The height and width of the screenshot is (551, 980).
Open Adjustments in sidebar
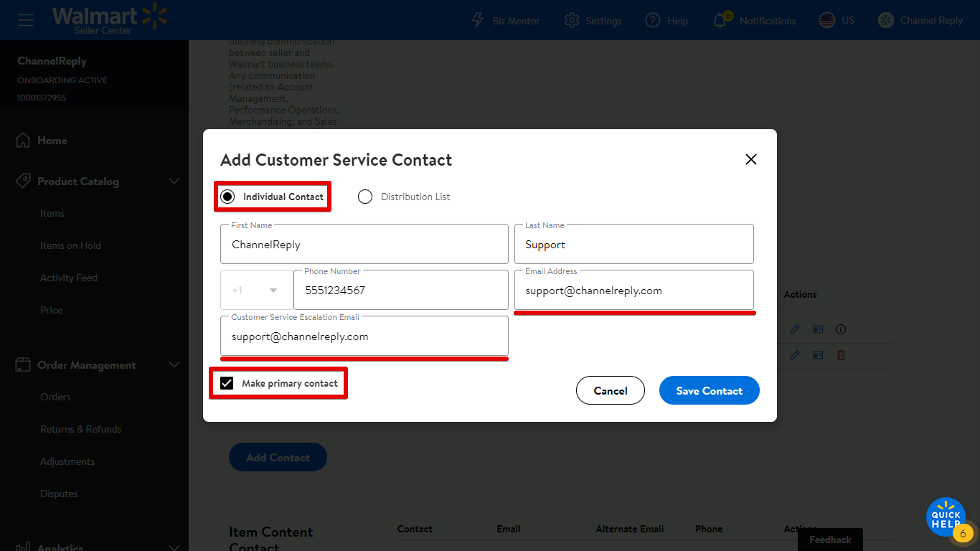[67, 461]
